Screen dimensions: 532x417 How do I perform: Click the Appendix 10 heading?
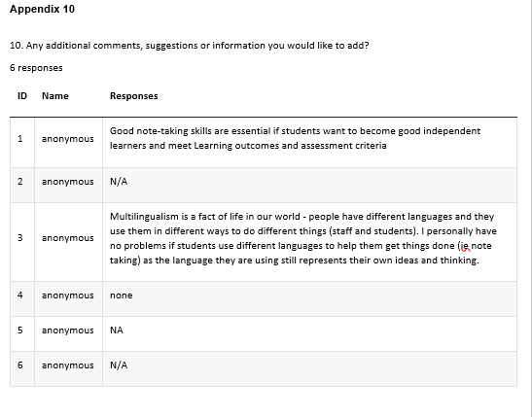pyautogui.click(x=42, y=9)
